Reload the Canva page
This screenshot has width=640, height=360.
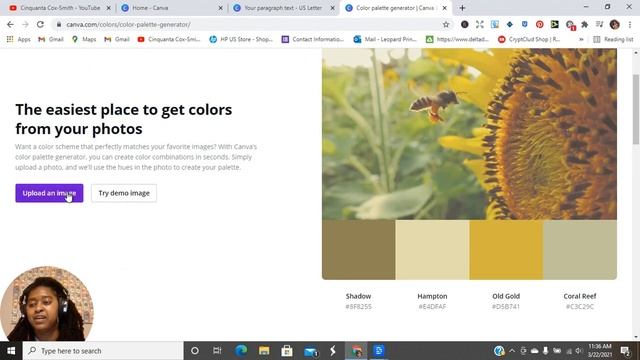[x=40, y=24]
